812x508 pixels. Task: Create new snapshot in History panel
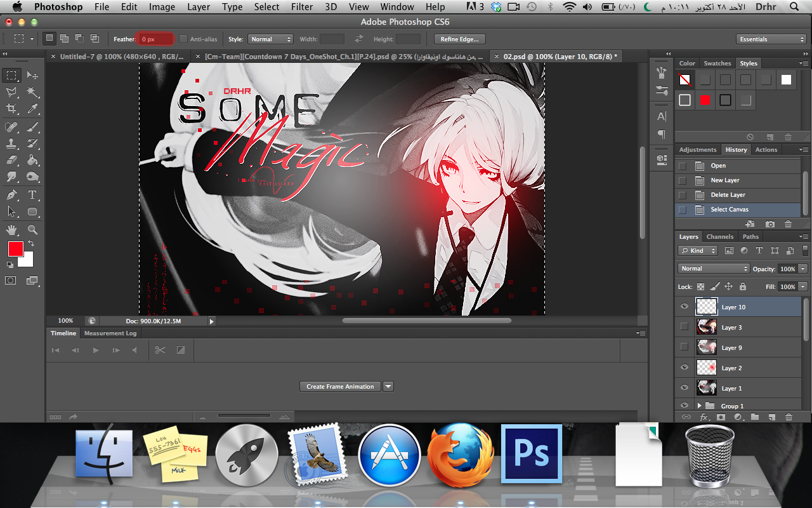tap(769, 224)
